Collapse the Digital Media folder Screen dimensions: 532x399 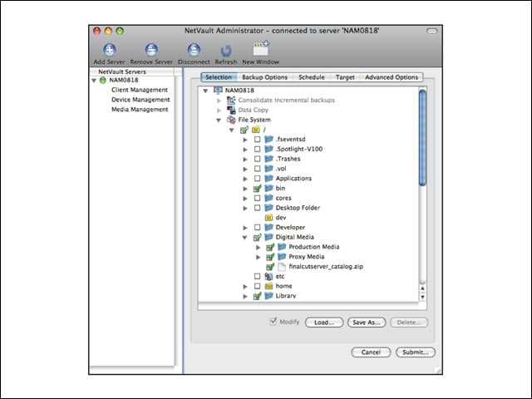click(244, 238)
